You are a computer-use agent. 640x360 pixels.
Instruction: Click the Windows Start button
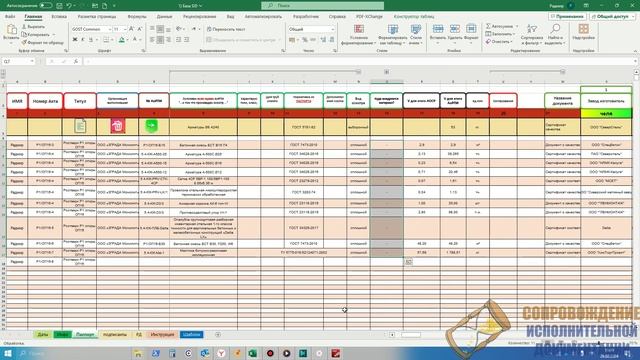[x=7, y=353]
